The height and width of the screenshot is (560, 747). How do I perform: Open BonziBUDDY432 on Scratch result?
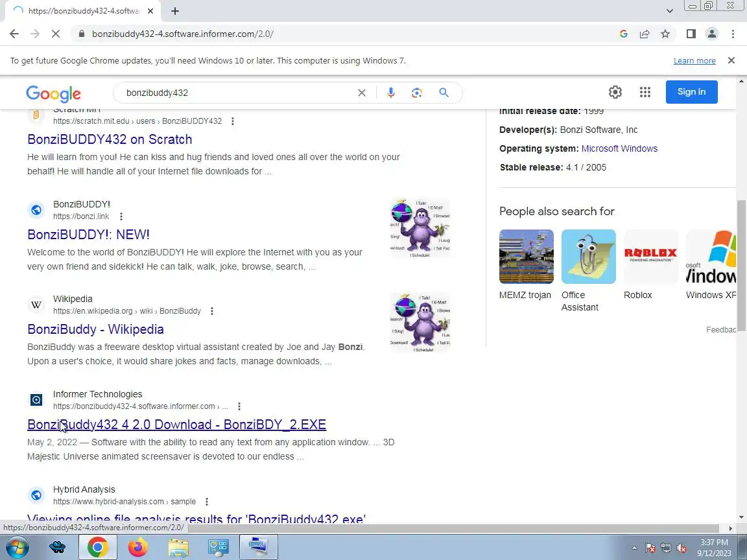click(x=110, y=139)
